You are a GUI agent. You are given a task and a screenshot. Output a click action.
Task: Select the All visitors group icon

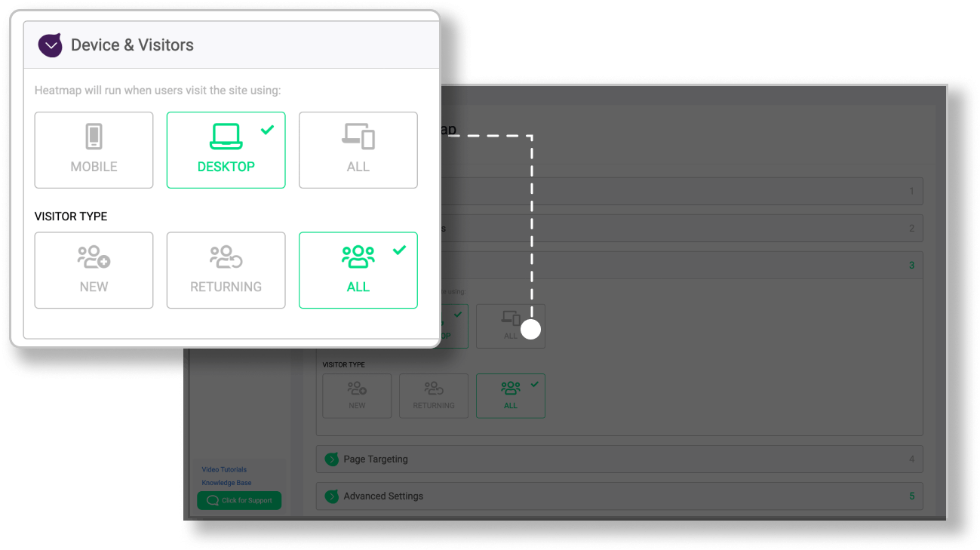(x=358, y=257)
